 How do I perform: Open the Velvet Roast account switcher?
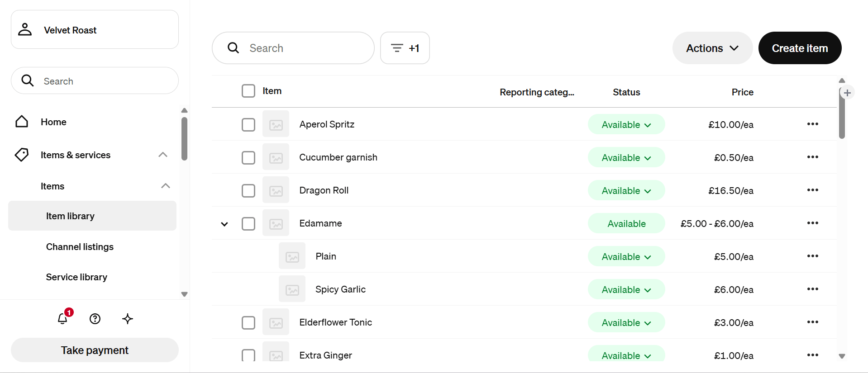click(95, 29)
